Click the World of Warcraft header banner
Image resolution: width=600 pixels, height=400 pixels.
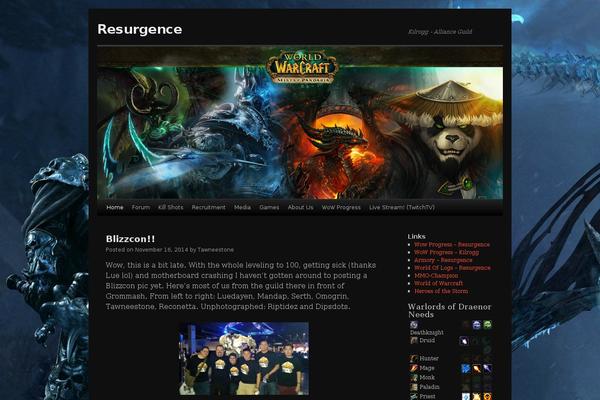[300, 123]
